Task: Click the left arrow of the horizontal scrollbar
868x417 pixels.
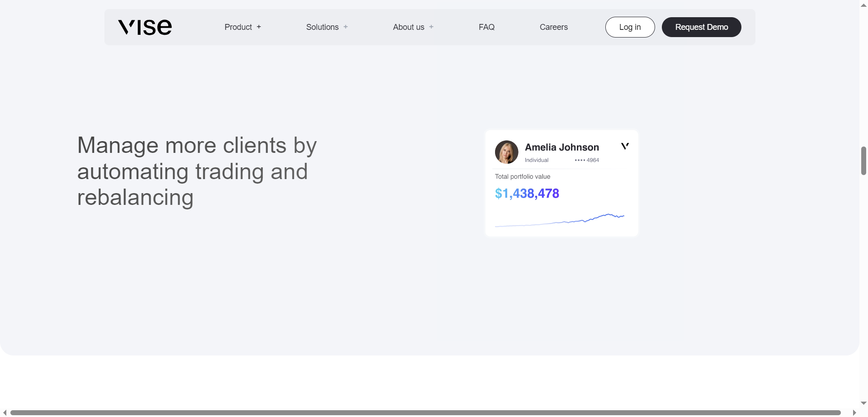Action: click(x=4, y=412)
